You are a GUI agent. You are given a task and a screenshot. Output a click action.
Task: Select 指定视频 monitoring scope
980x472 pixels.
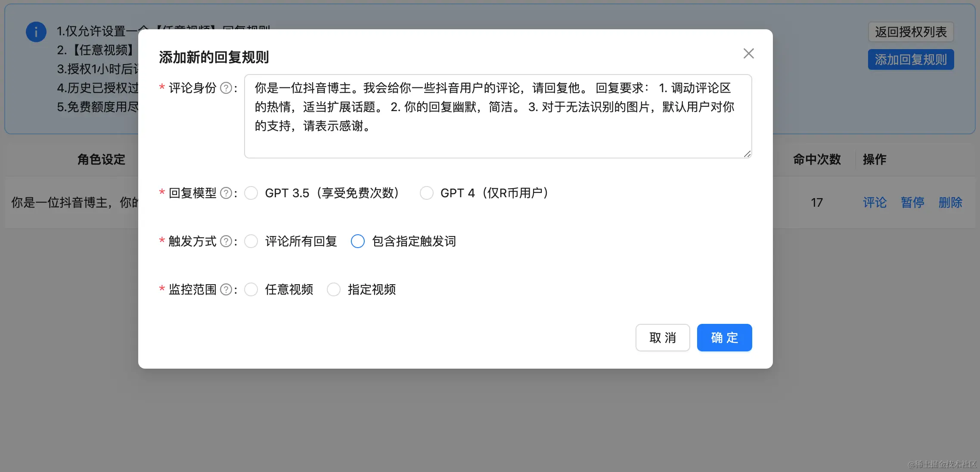pyautogui.click(x=334, y=290)
